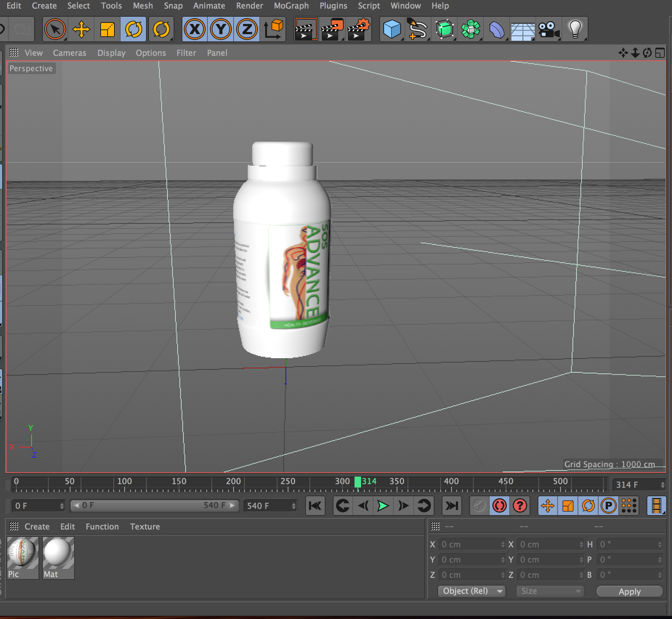The width and height of the screenshot is (672, 619).
Task: Open the Object (Rel) dropdown
Action: (x=471, y=591)
